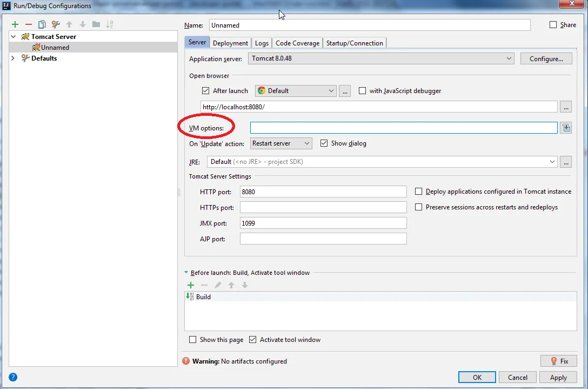Screen dimensions: 588x389
Task: Click the browser URL field with http://localhost:8080/
Action: 379,107
